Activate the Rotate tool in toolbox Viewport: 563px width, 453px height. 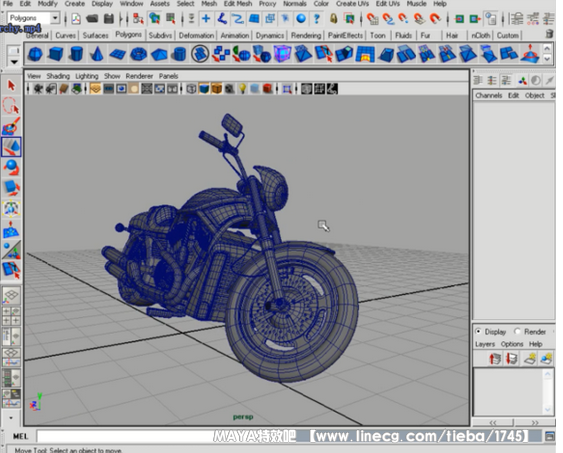click(11, 168)
